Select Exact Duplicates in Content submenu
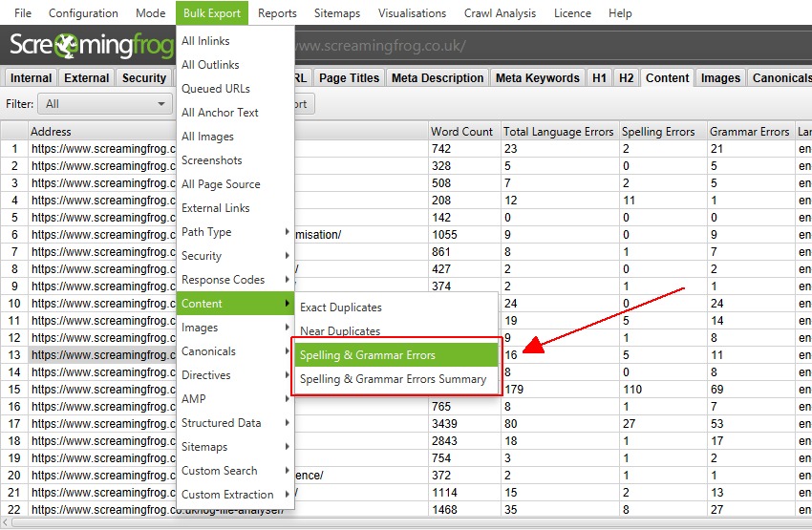 [x=341, y=307]
